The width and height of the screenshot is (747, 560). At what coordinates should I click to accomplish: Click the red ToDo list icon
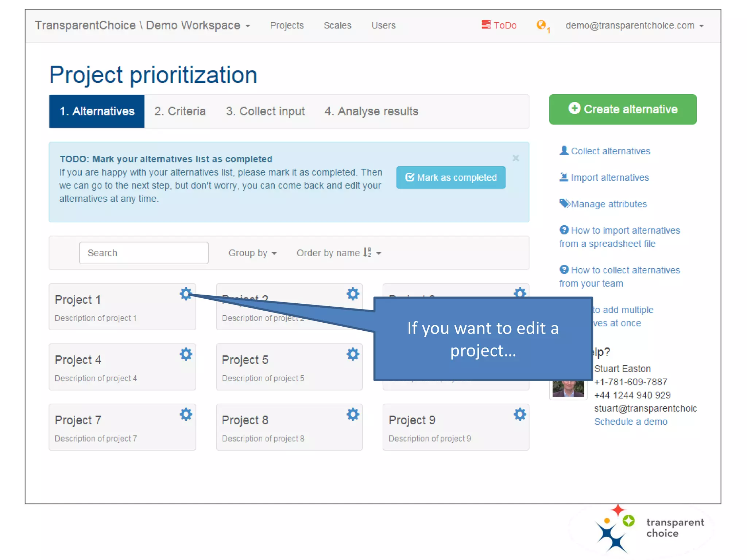tap(486, 24)
